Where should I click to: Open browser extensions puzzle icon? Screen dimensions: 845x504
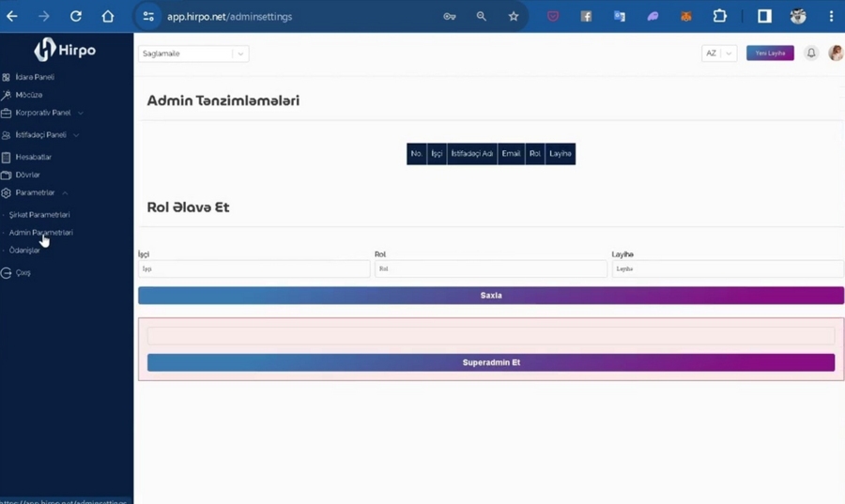[720, 16]
